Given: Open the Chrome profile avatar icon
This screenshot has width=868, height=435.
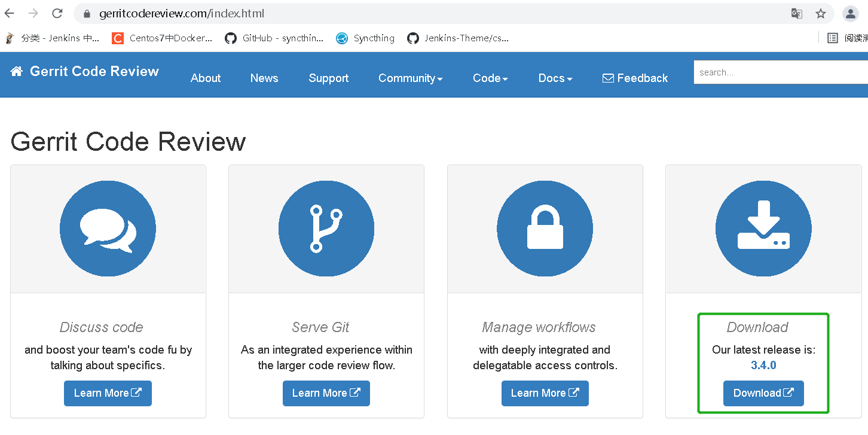Looking at the screenshot, I should [x=850, y=13].
